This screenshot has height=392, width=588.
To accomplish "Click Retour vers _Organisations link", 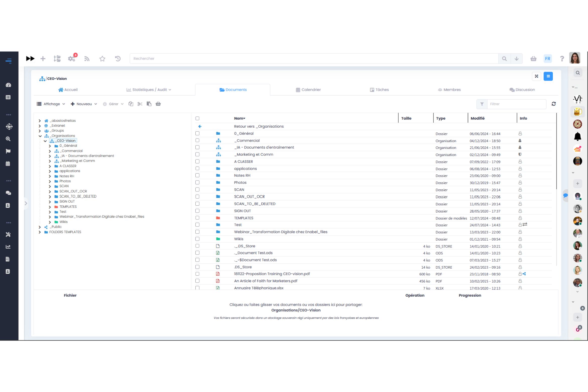I will [259, 126].
